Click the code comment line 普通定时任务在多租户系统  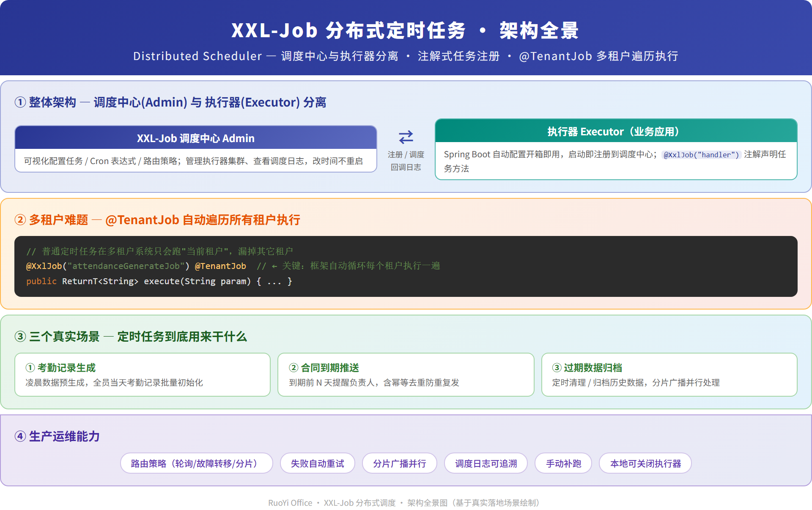tap(160, 251)
